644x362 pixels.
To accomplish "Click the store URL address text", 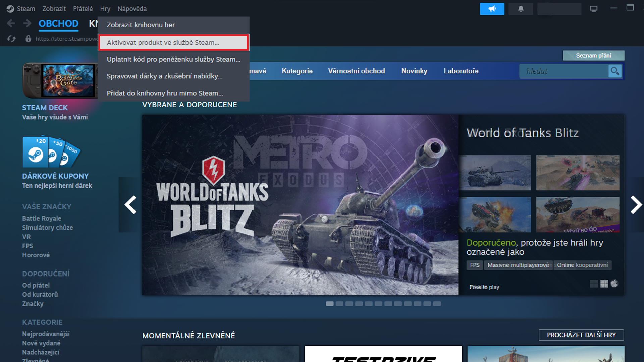I will point(66,39).
